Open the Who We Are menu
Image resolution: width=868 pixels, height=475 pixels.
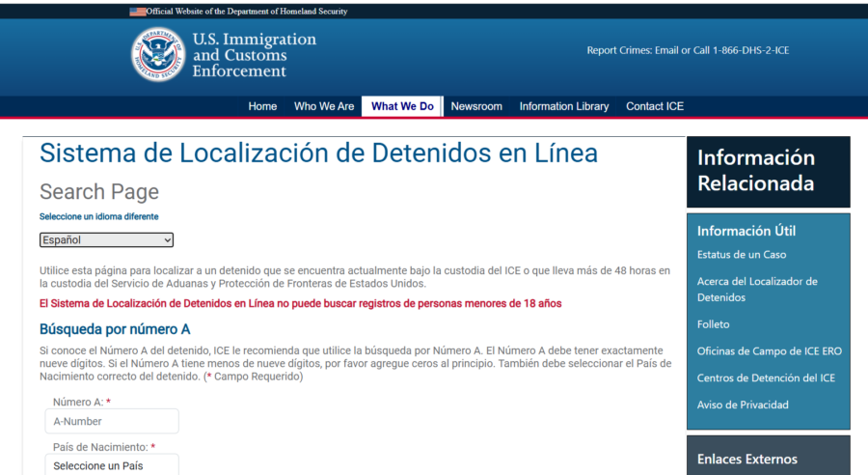pos(324,106)
